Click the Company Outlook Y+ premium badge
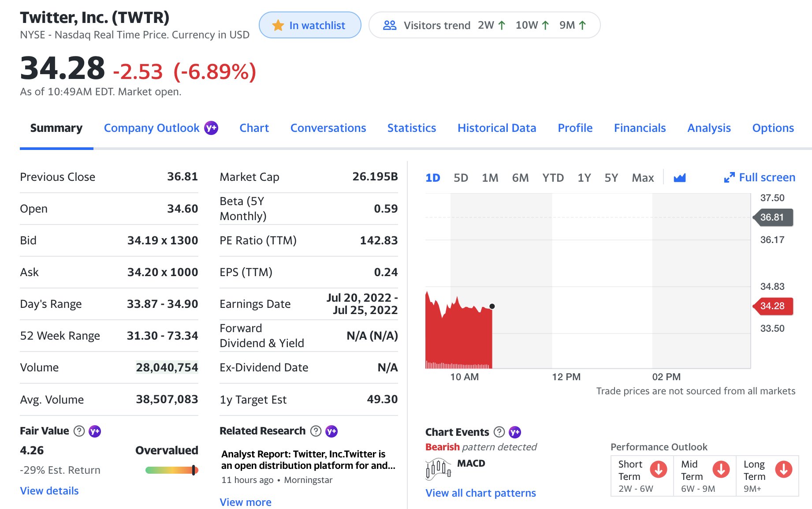The image size is (812, 509). (x=212, y=128)
